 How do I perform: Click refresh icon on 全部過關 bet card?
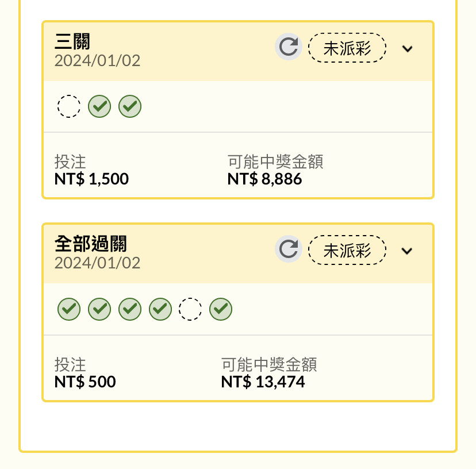pyautogui.click(x=289, y=249)
